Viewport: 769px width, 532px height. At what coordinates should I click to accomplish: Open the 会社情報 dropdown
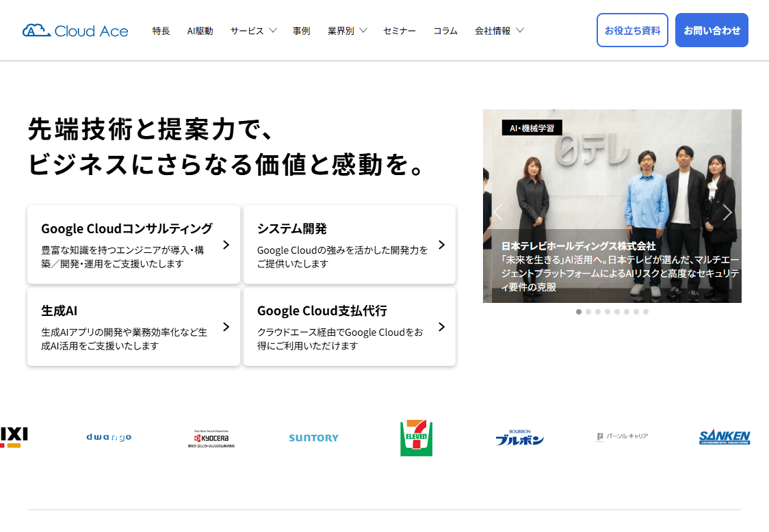pyautogui.click(x=500, y=31)
